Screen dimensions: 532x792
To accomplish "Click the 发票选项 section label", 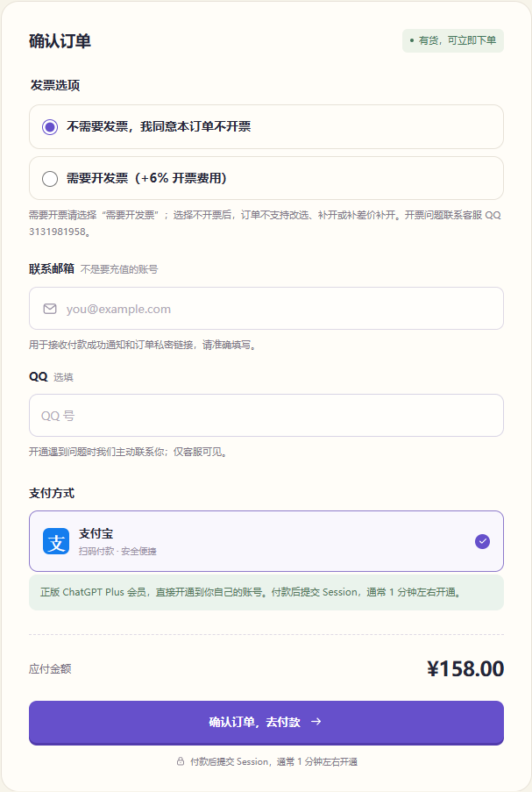I will click(54, 85).
